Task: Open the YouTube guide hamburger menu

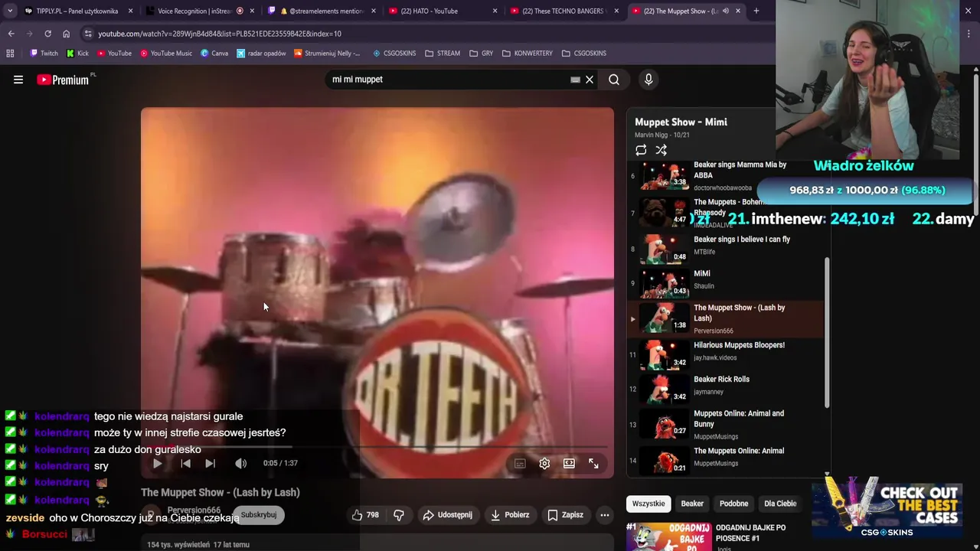Action: coord(18,80)
